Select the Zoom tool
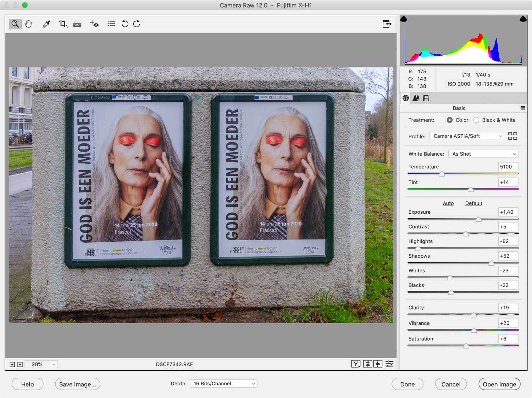Viewport: 532px width, 398px height. click(x=15, y=24)
